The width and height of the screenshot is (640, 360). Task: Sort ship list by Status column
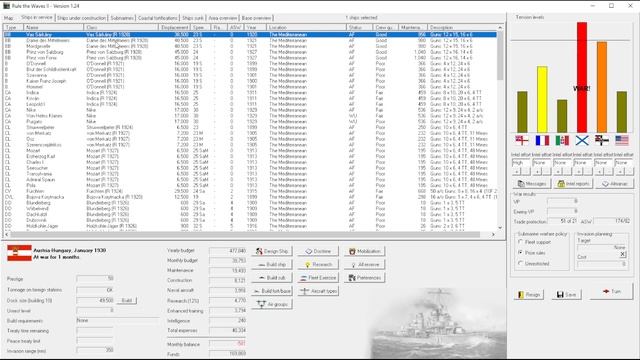(359, 27)
